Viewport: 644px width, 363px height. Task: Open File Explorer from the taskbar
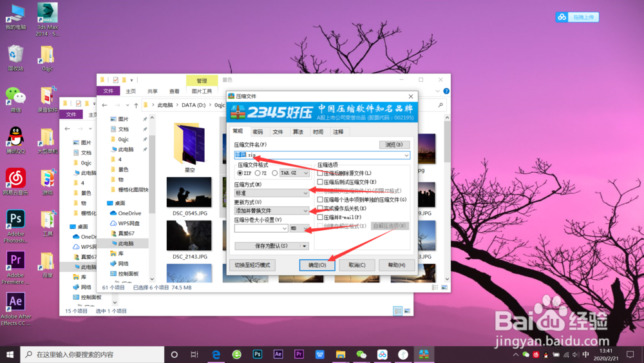tap(341, 355)
